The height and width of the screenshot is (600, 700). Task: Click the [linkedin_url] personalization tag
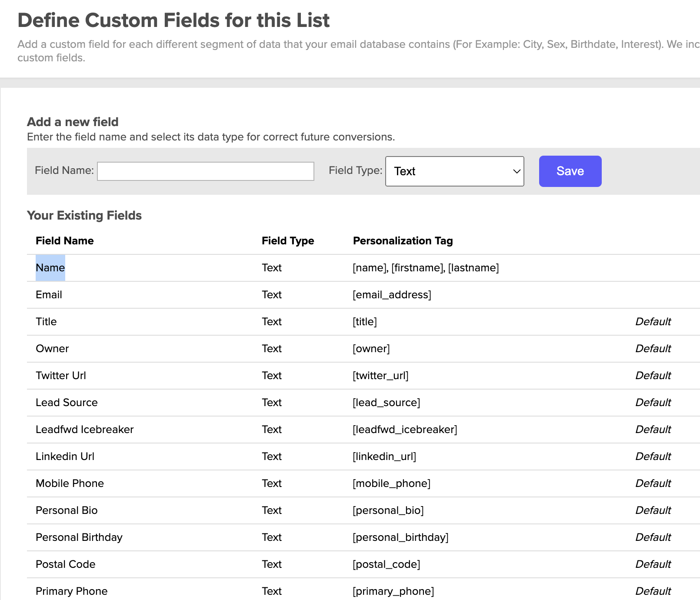tap(384, 457)
